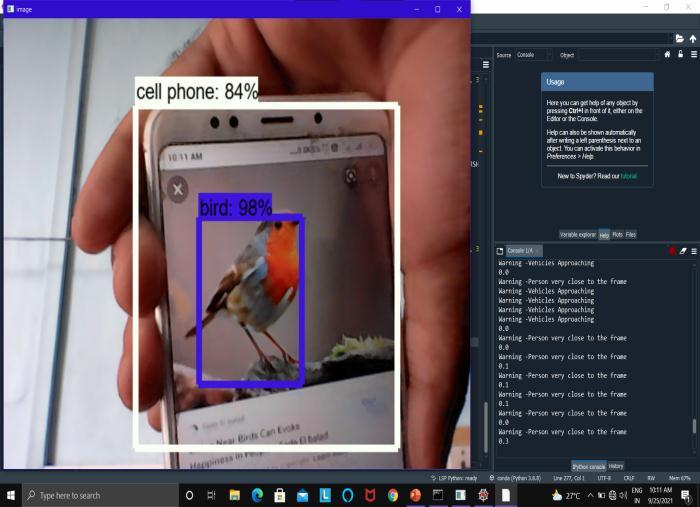The image size is (700, 507).
Task: Click 'Line 277, Col 1' in the status bar
Action: click(569, 478)
